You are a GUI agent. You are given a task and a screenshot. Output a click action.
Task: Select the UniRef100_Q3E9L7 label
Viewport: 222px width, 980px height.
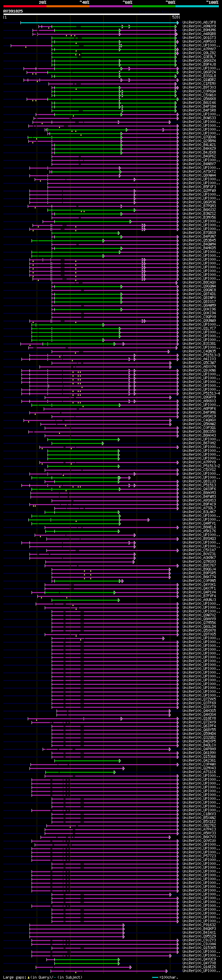(x=199, y=57)
